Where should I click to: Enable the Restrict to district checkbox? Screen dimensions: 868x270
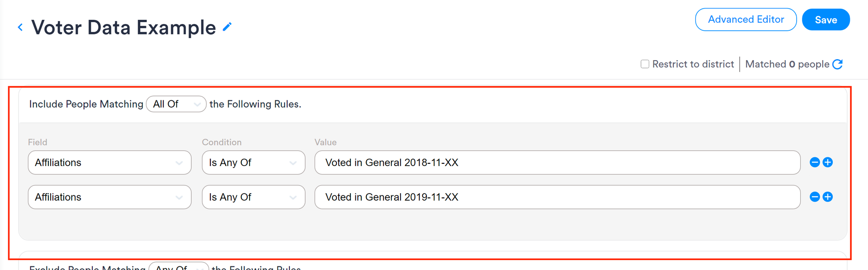[x=645, y=64]
